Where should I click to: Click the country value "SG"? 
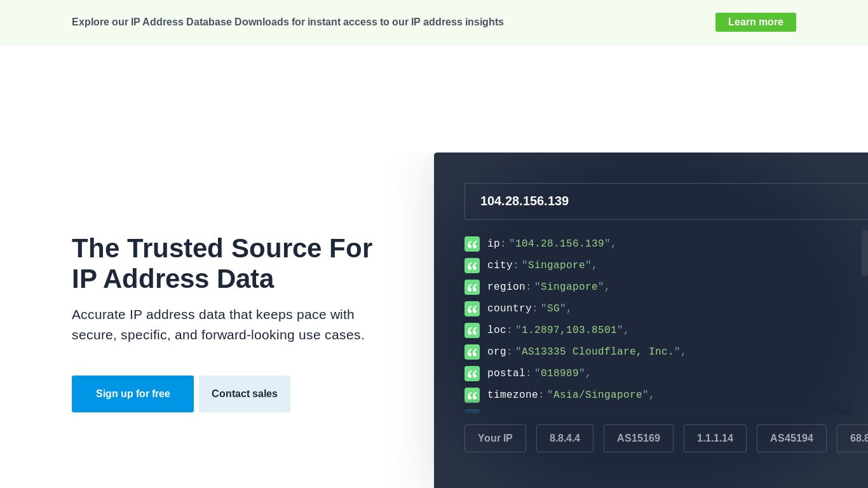(553, 309)
